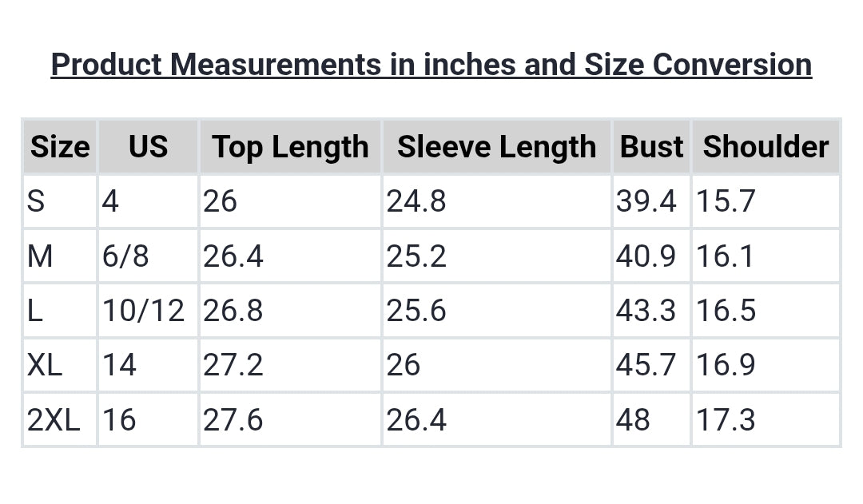The image size is (863, 504).
Task: Click the XL size row label
Action: [x=45, y=365]
